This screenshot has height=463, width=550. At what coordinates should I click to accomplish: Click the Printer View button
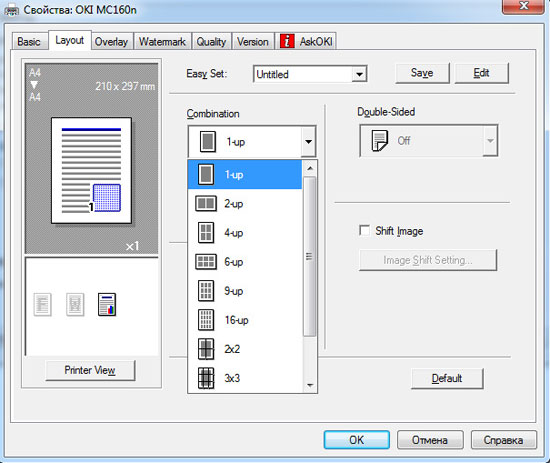coord(90,370)
